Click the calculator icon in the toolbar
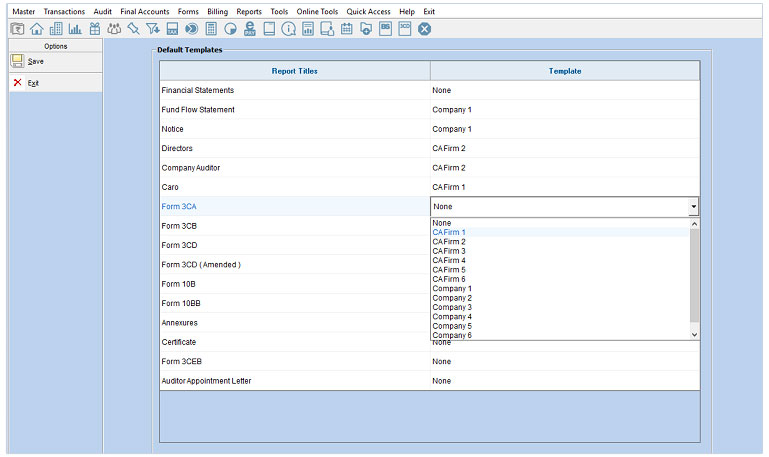Screen dimensions: 769x457 (x=211, y=29)
